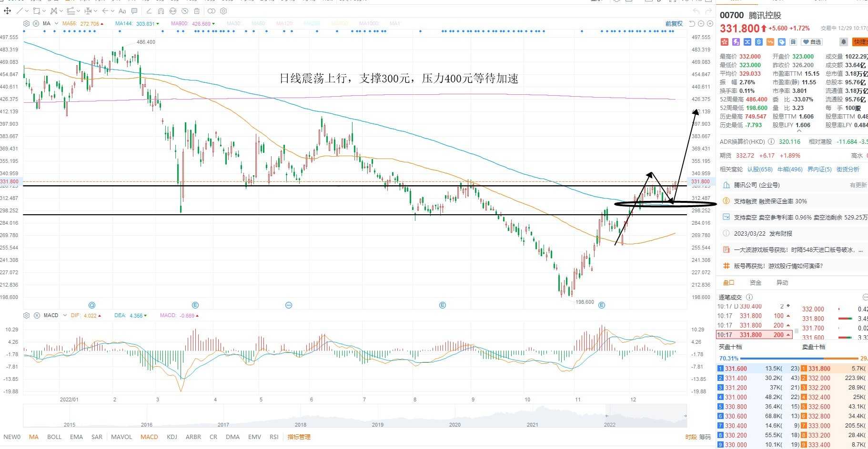The height and width of the screenshot is (449, 868).
Task: Open the line tool dropdown arrow
Action: (x=27, y=11)
